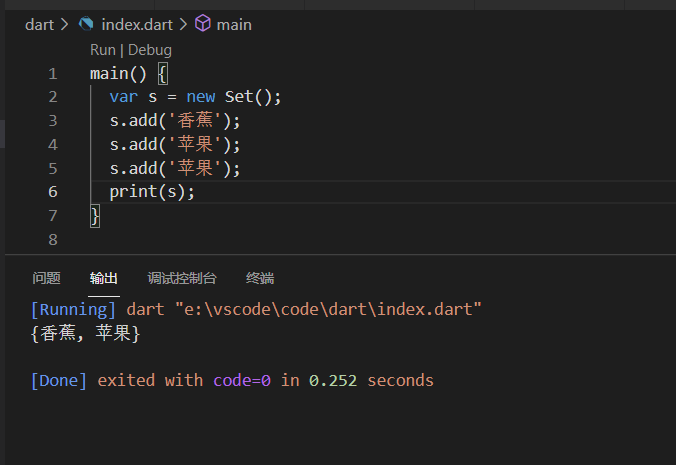Click code=0 in the output

click(x=242, y=381)
